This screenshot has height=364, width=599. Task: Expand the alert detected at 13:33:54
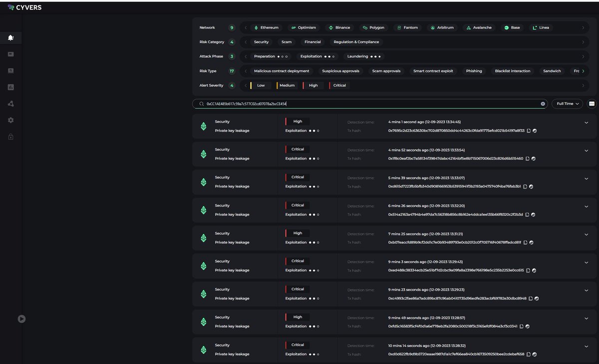click(x=587, y=150)
